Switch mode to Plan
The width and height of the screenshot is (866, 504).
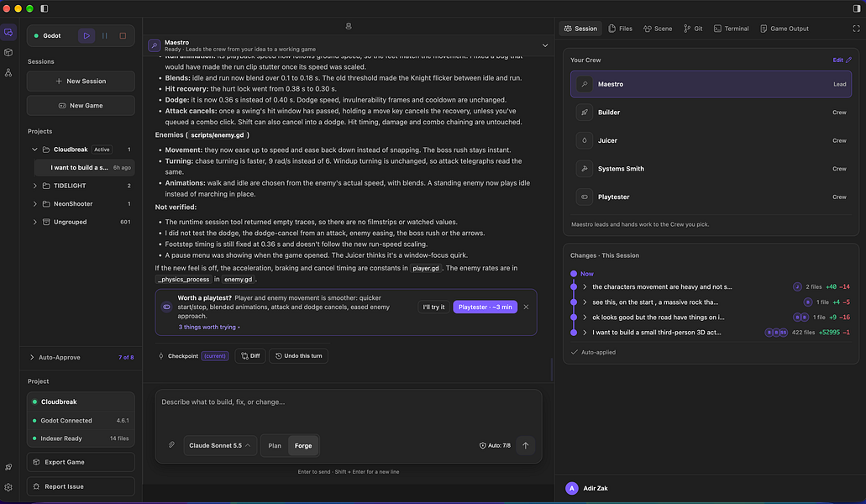[x=275, y=445]
